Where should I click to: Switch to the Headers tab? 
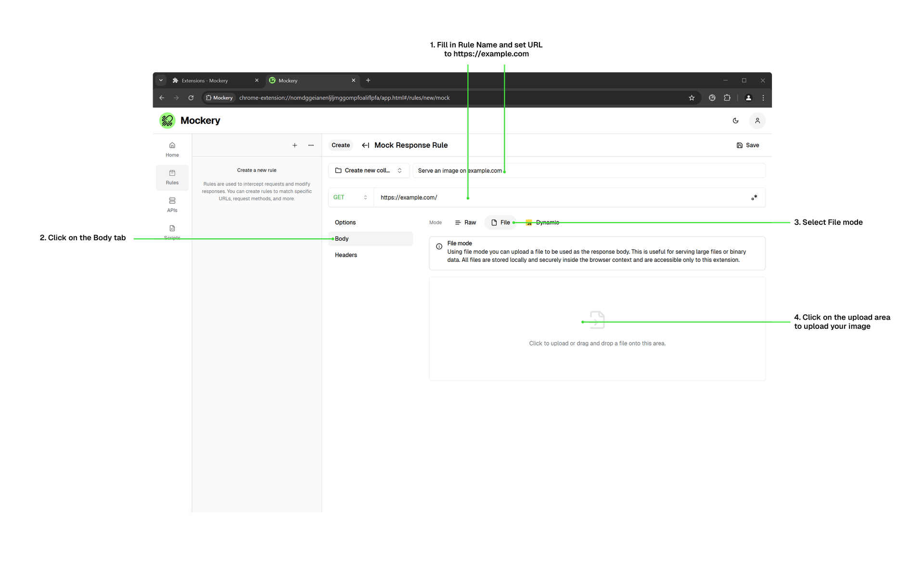(370, 255)
